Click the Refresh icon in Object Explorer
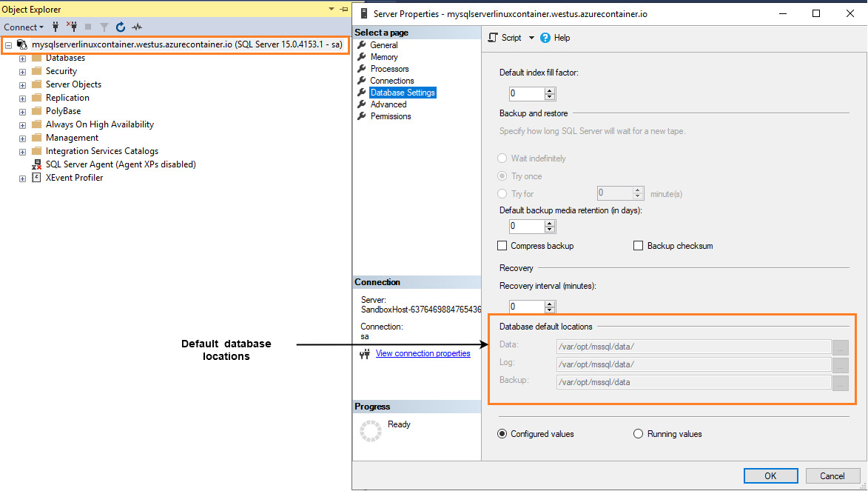 [120, 27]
